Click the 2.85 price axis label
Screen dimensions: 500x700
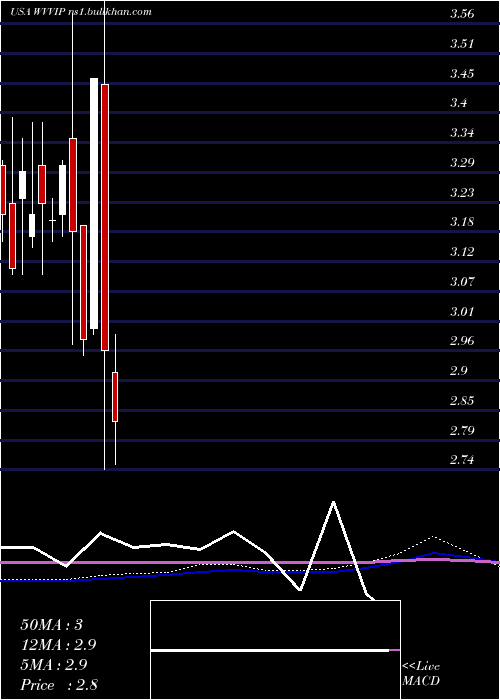pyautogui.click(x=462, y=400)
